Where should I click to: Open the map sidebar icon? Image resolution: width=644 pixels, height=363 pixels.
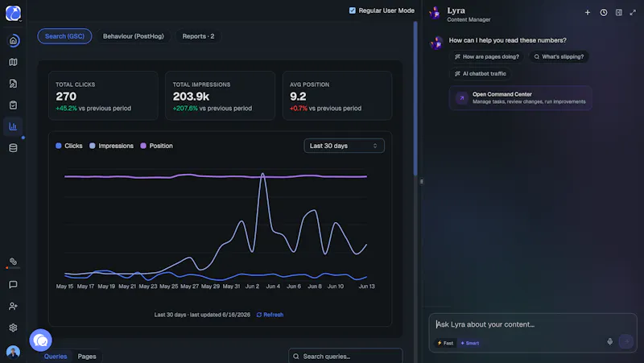13,62
